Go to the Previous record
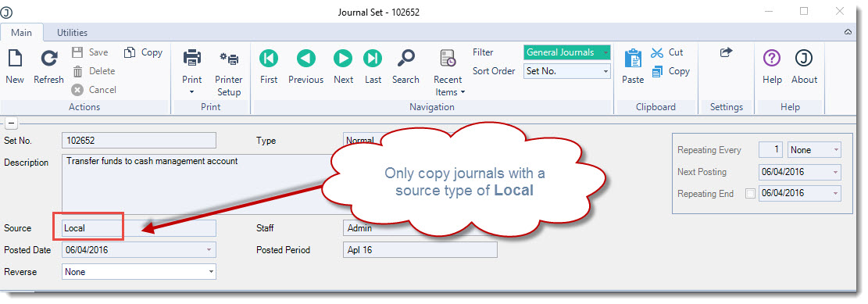868x304 pixels. [x=305, y=66]
